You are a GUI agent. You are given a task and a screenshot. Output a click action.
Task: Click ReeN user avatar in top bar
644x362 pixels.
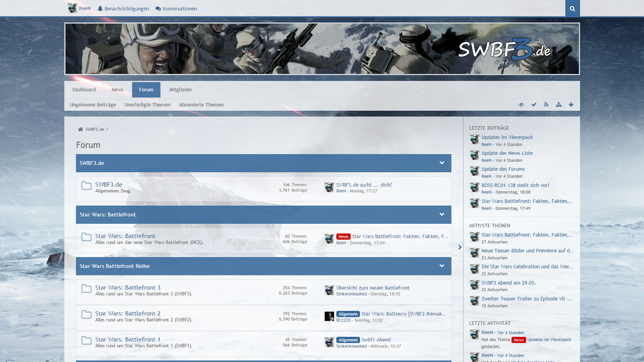click(72, 8)
